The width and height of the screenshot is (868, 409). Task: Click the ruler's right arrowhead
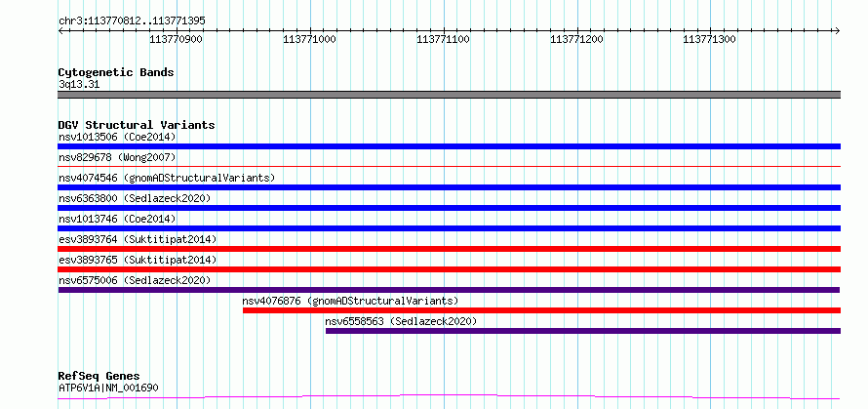point(838,30)
